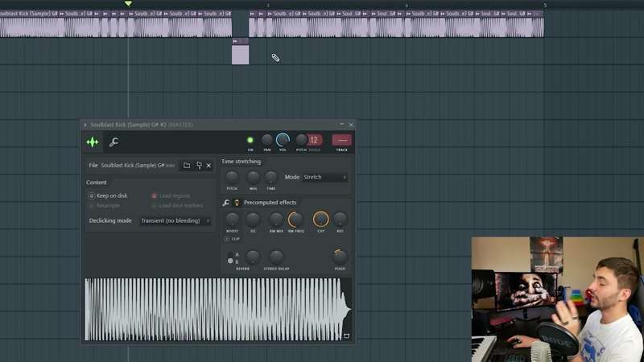644x362 pixels.
Task: Click the orange icon beside Precomputed effects
Action: click(x=237, y=203)
